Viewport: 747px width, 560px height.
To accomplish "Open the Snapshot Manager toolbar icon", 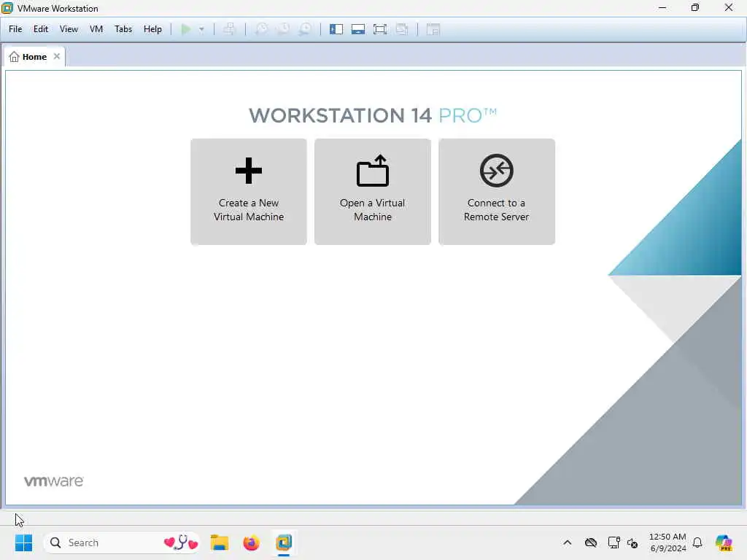I will tap(306, 29).
